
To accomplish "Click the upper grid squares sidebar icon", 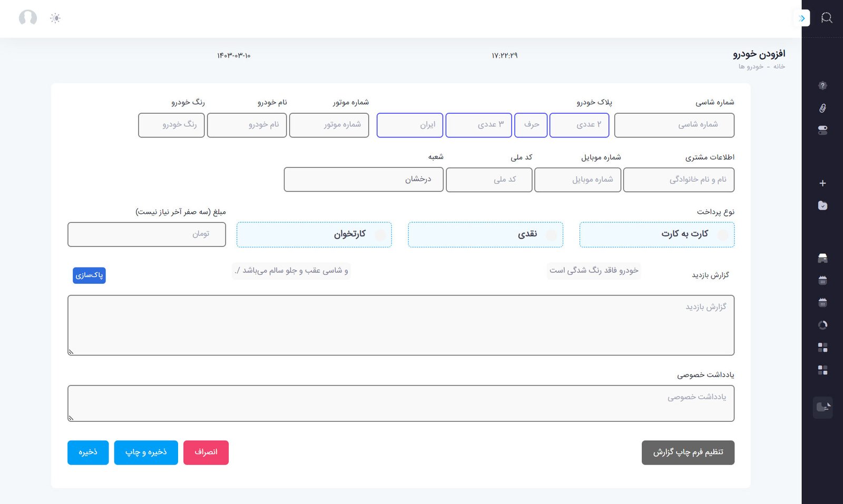I will click(822, 347).
